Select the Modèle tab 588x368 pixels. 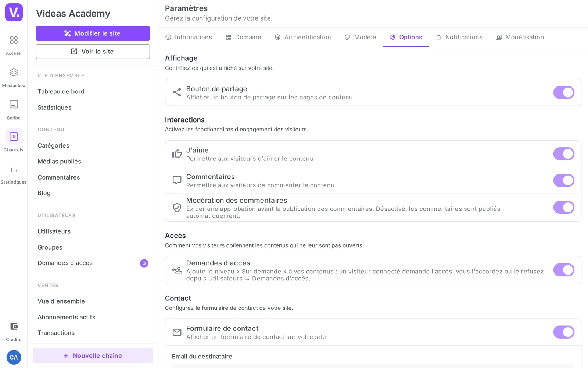360,37
